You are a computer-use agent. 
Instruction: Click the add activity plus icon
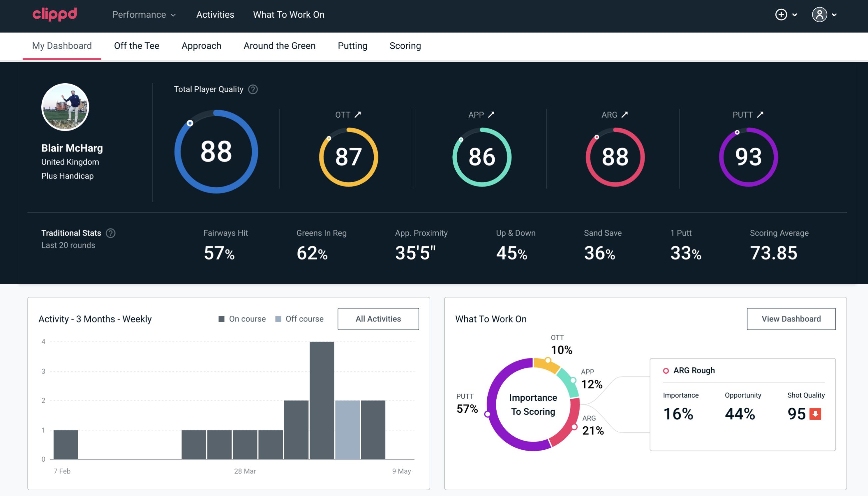pyautogui.click(x=782, y=15)
